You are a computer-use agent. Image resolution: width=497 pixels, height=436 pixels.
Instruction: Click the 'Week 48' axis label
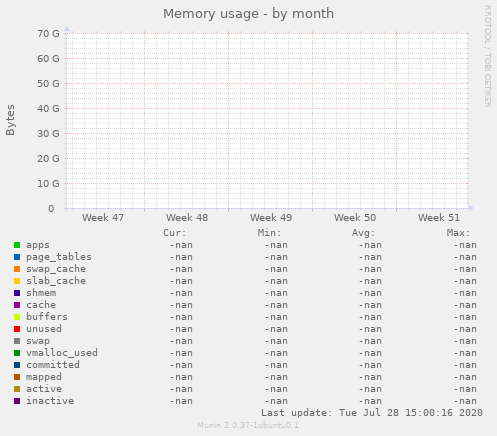(x=187, y=218)
